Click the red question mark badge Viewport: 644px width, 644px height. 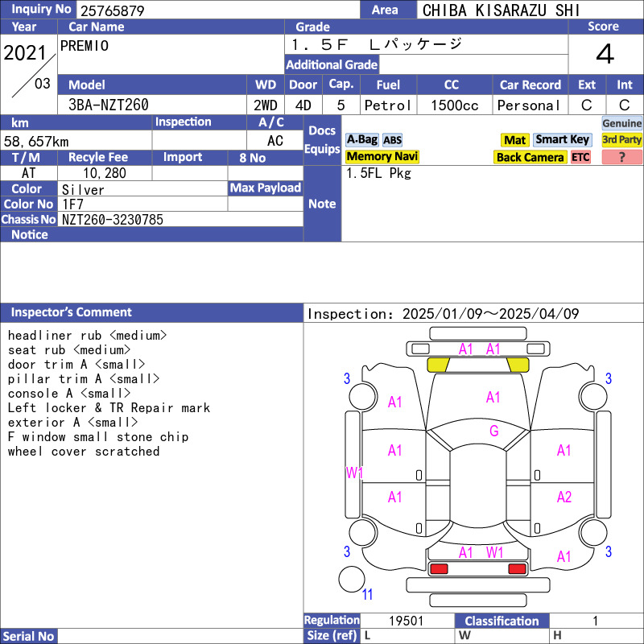click(621, 157)
